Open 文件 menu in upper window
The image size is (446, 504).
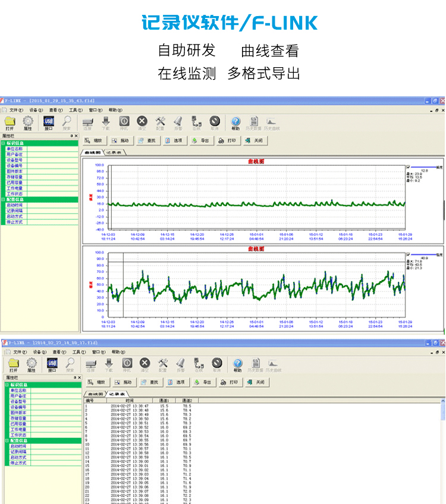(16, 110)
